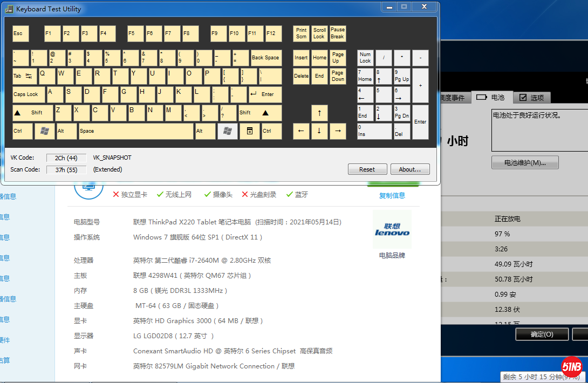The image size is (588, 383).
Task: Click the Lenovo brand logo
Action: coord(392,231)
